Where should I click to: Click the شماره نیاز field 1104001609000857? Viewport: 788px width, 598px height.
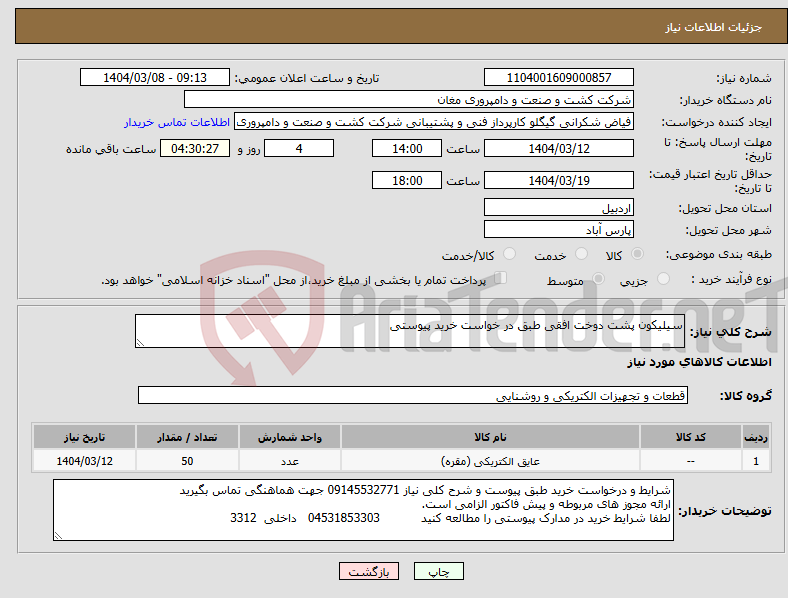[558, 77]
